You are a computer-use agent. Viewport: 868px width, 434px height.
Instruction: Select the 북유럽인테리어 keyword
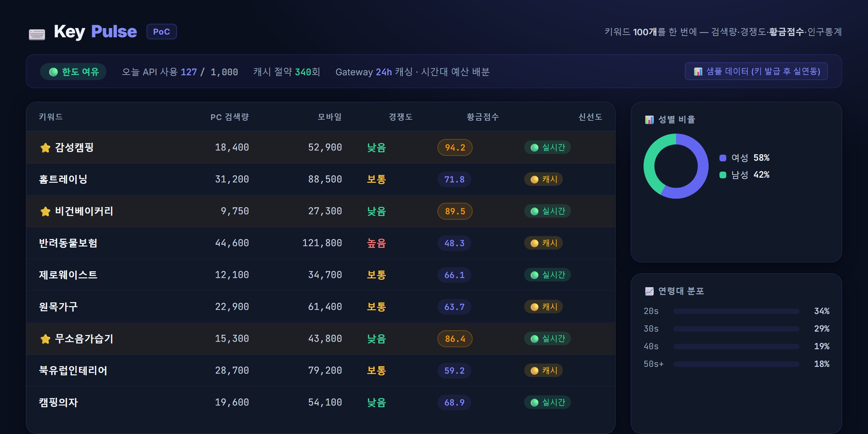coord(73,371)
